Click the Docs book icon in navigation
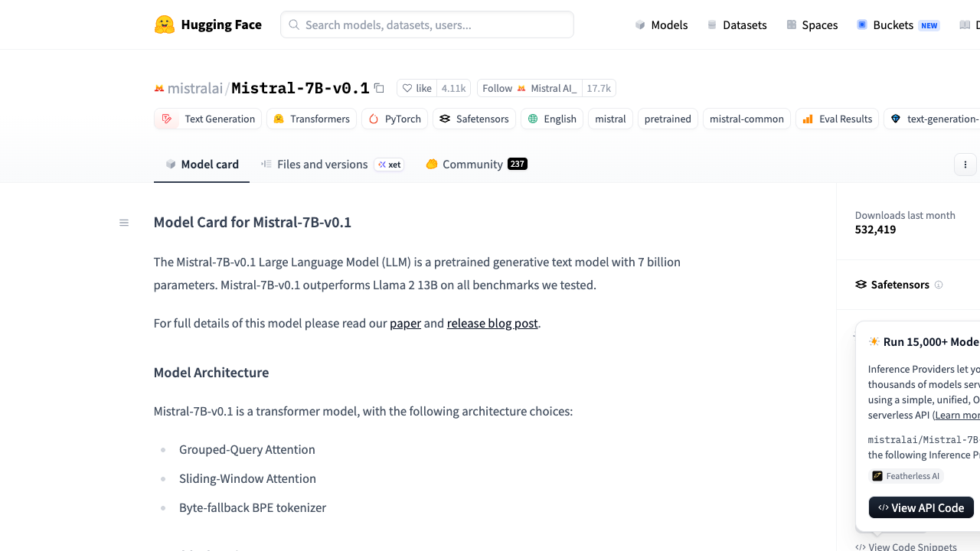 point(965,24)
